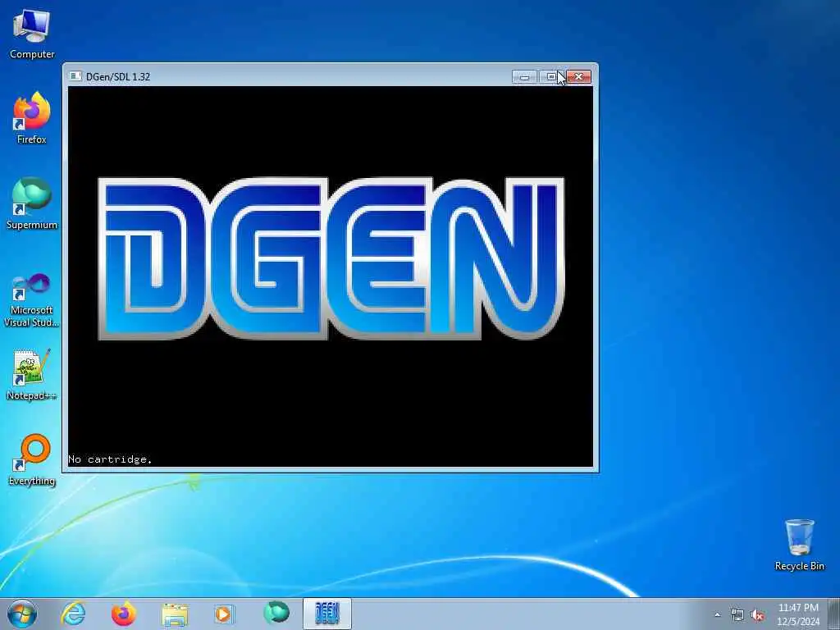The height and width of the screenshot is (630, 840).
Task: Maximize the DGen/SDL window
Action: pyautogui.click(x=550, y=77)
